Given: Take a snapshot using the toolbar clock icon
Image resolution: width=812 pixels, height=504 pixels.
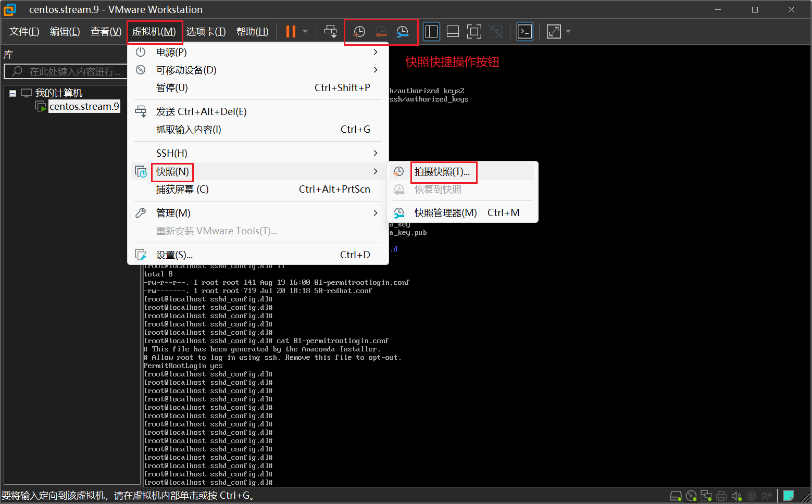Looking at the screenshot, I should point(359,32).
